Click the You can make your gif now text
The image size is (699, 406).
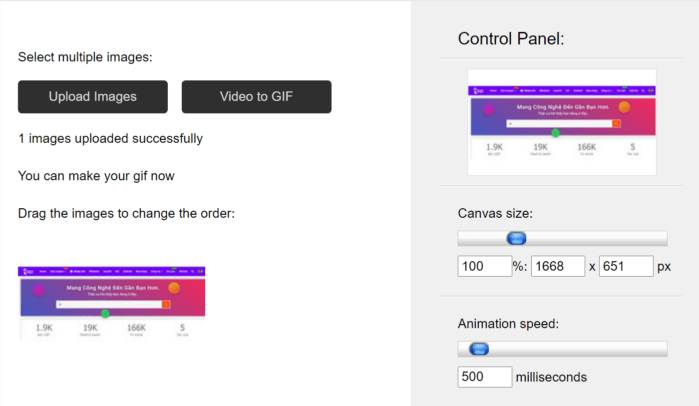pyautogui.click(x=96, y=176)
